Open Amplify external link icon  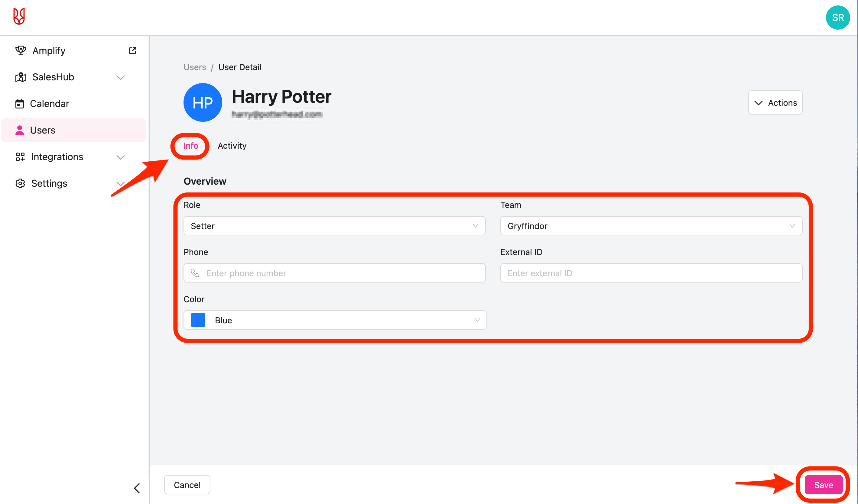click(133, 51)
